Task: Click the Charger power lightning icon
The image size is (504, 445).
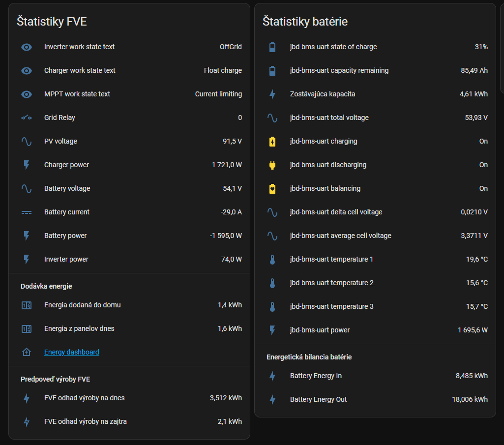Action: (27, 165)
